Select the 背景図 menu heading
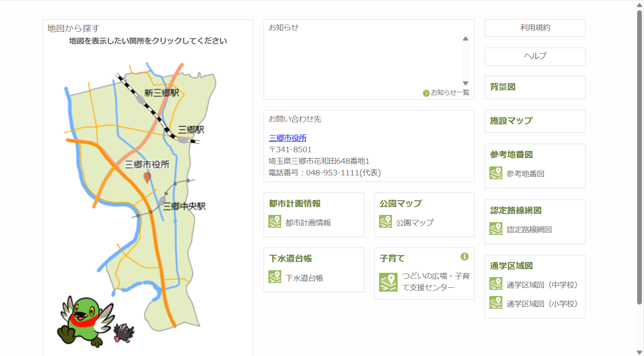Viewport: 644px width, 356px height. [x=503, y=87]
